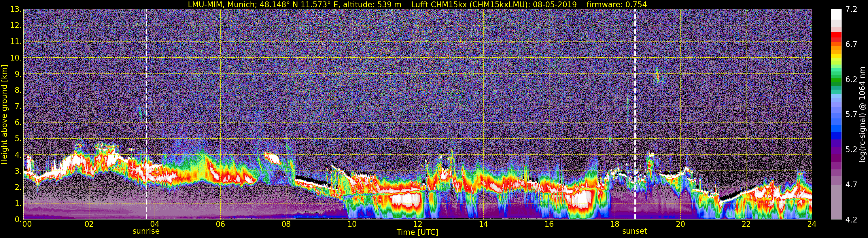Click the white dashed sunset marker line
The width and height of the screenshot is (868, 238).
click(x=635, y=114)
